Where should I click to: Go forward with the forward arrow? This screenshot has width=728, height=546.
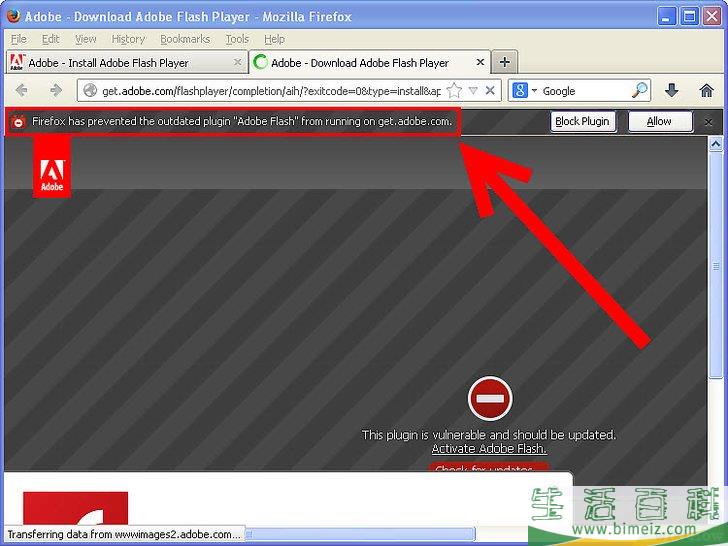click(x=56, y=90)
